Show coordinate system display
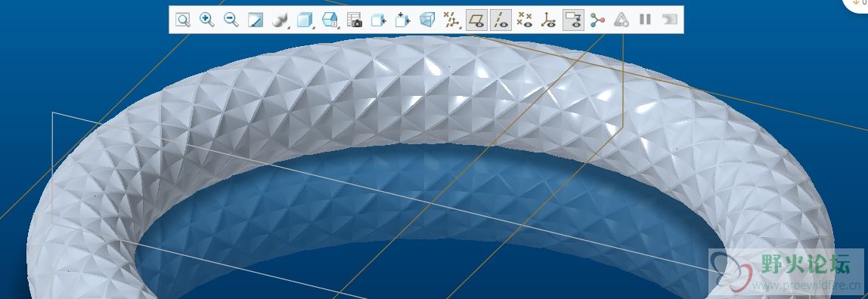Screen dimensions: 868x299 (549, 20)
